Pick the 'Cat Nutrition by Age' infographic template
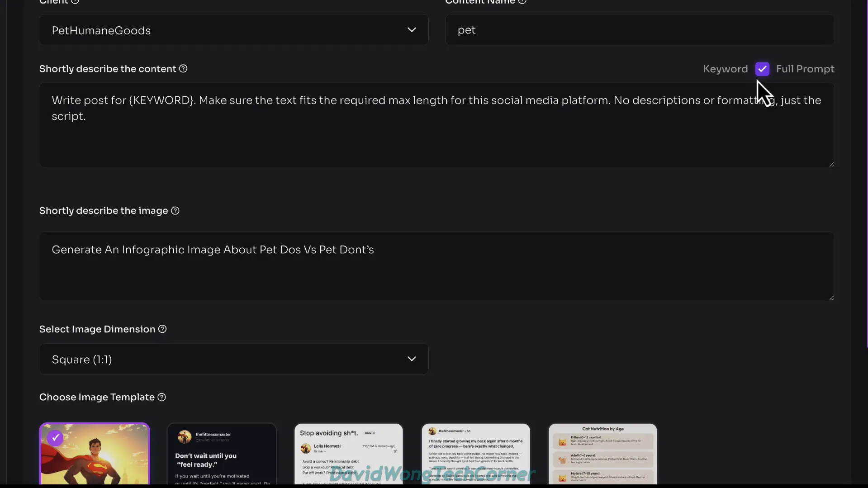 [602, 454]
